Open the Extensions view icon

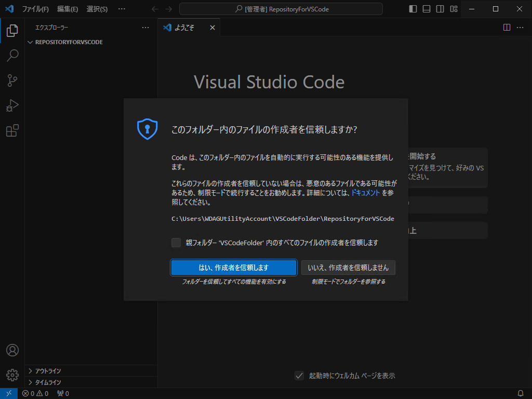pyautogui.click(x=12, y=130)
